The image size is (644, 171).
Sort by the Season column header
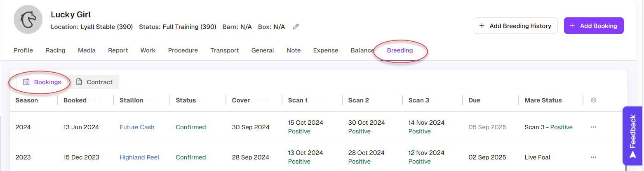click(x=27, y=100)
